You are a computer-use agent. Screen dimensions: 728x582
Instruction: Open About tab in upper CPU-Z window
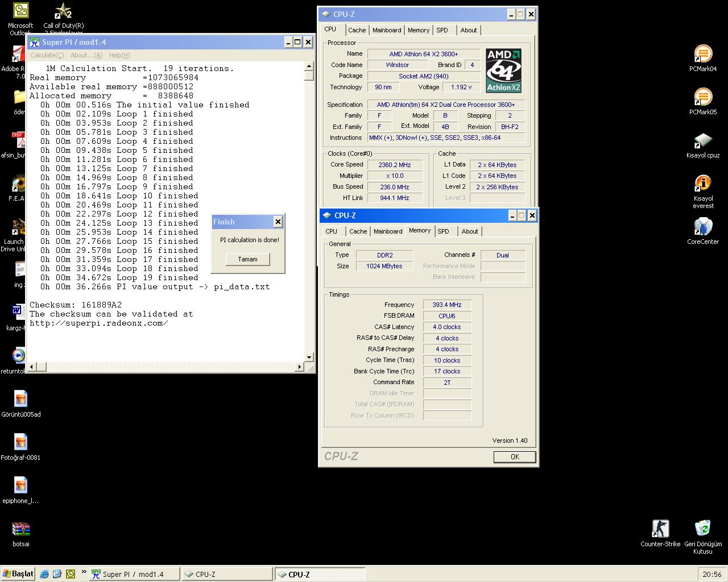[469, 30]
